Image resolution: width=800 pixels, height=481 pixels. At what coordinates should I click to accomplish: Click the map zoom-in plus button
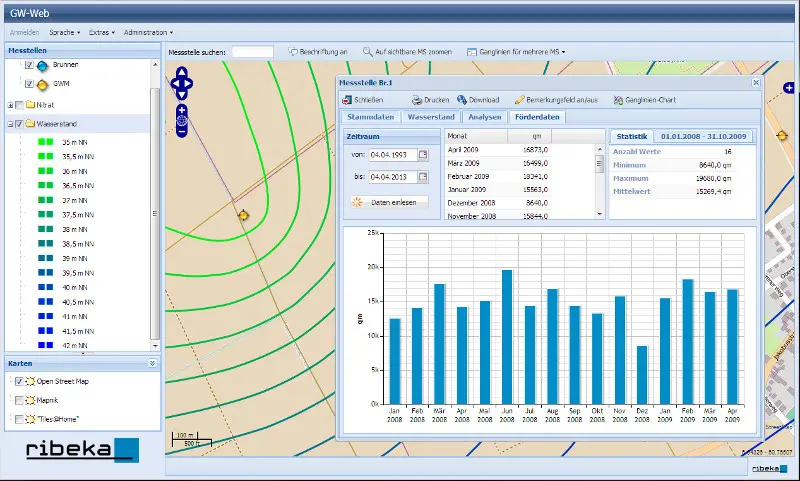click(x=182, y=111)
